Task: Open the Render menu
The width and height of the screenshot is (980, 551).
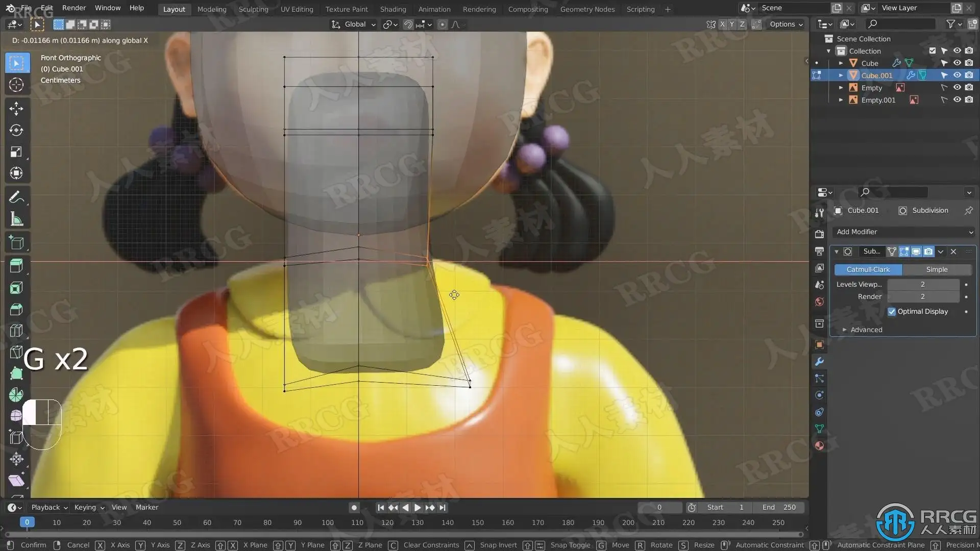Action: tap(74, 8)
